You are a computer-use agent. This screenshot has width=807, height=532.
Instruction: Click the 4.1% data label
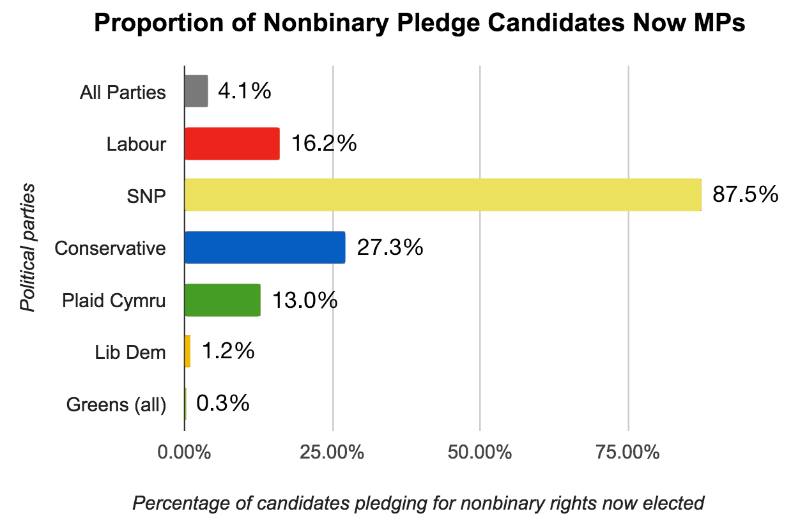(245, 91)
